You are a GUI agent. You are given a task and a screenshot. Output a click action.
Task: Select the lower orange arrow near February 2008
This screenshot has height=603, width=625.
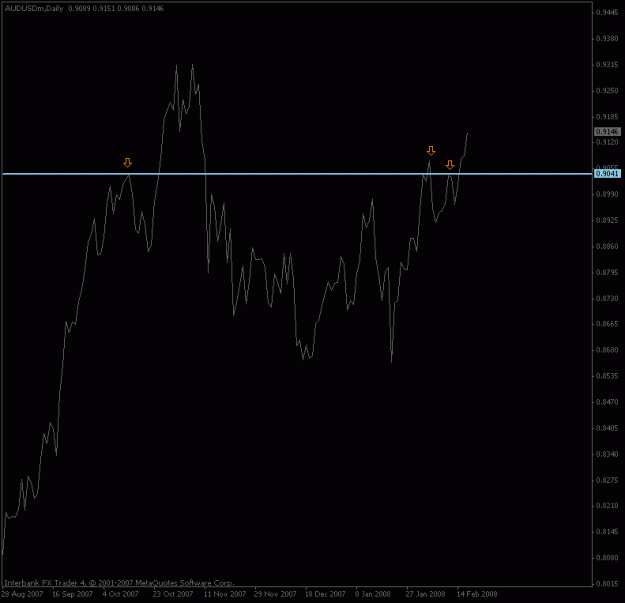450,165
